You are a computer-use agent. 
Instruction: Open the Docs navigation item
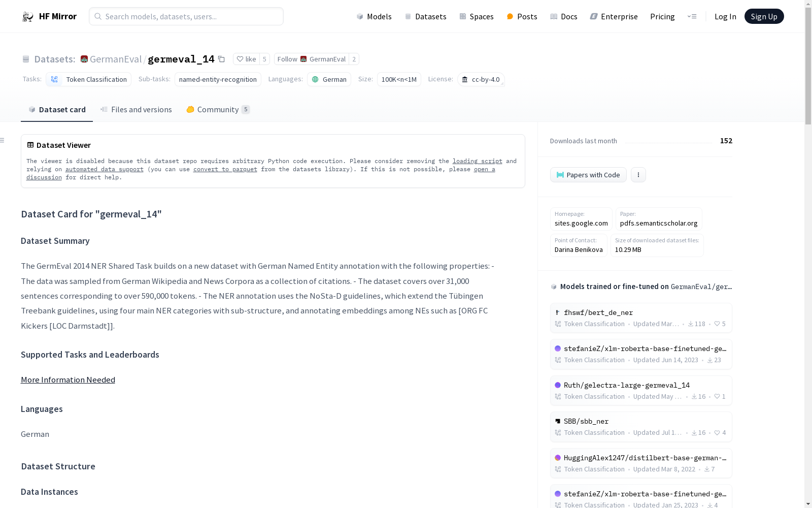564,16
